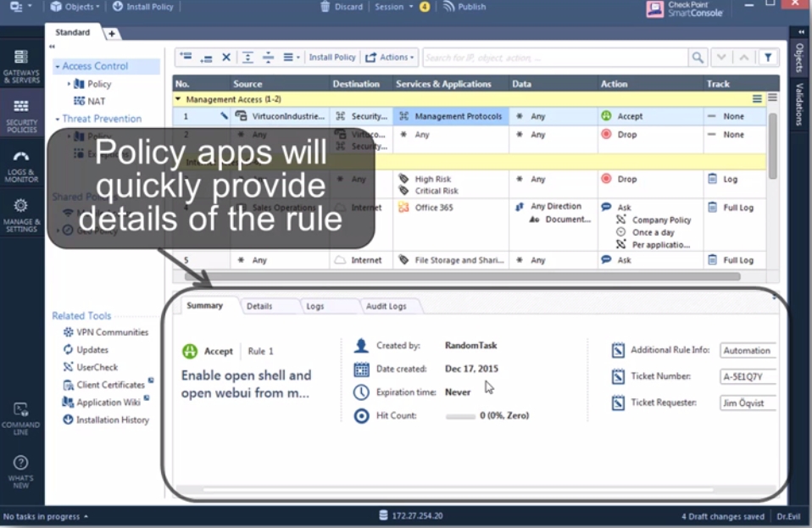Click the filter funnel icon
Image resolution: width=812 pixels, height=528 pixels.
(767, 58)
